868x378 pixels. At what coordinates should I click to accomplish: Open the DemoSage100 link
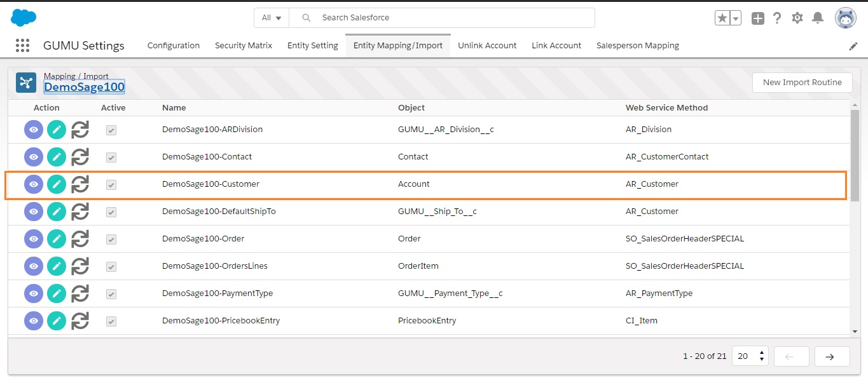[84, 87]
